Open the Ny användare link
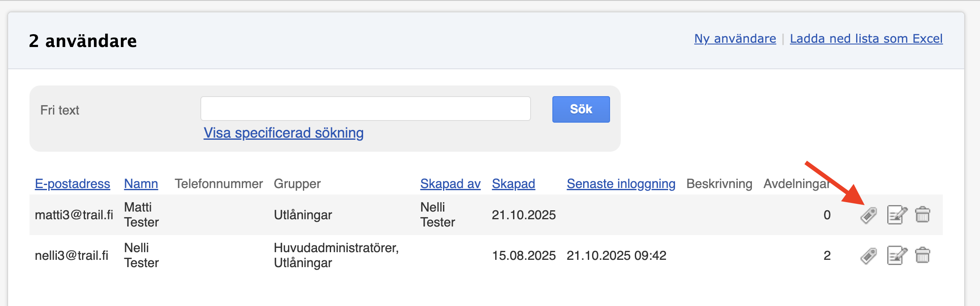This screenshot has width=980, height=306. 735,38
